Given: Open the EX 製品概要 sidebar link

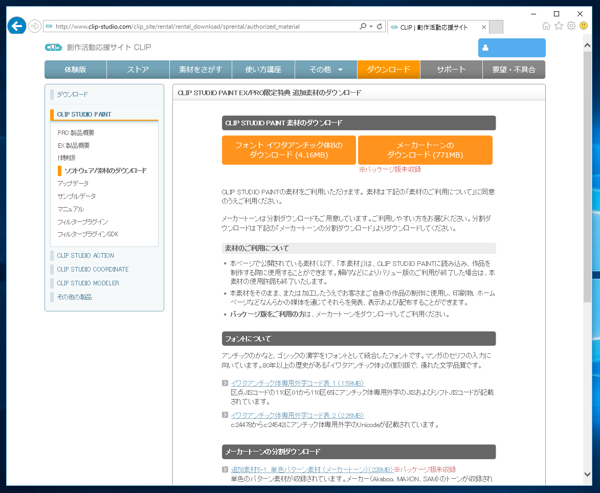Looking at the screenshot, I should 73,145.
